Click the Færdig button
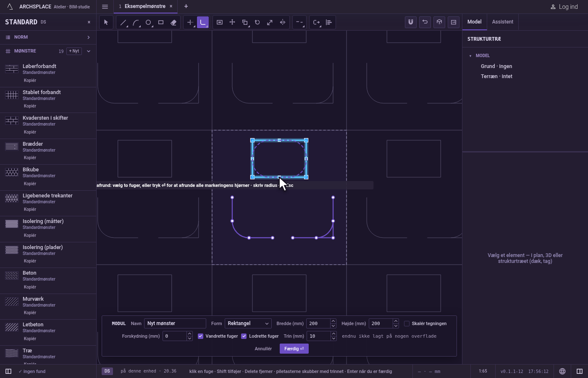 click(x=294, y=349)
